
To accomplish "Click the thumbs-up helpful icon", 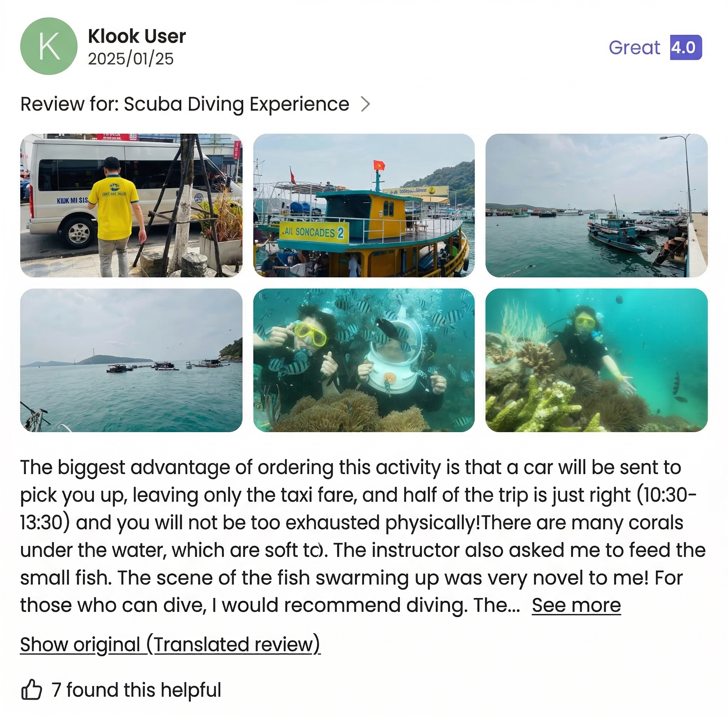I will point(31,690).
